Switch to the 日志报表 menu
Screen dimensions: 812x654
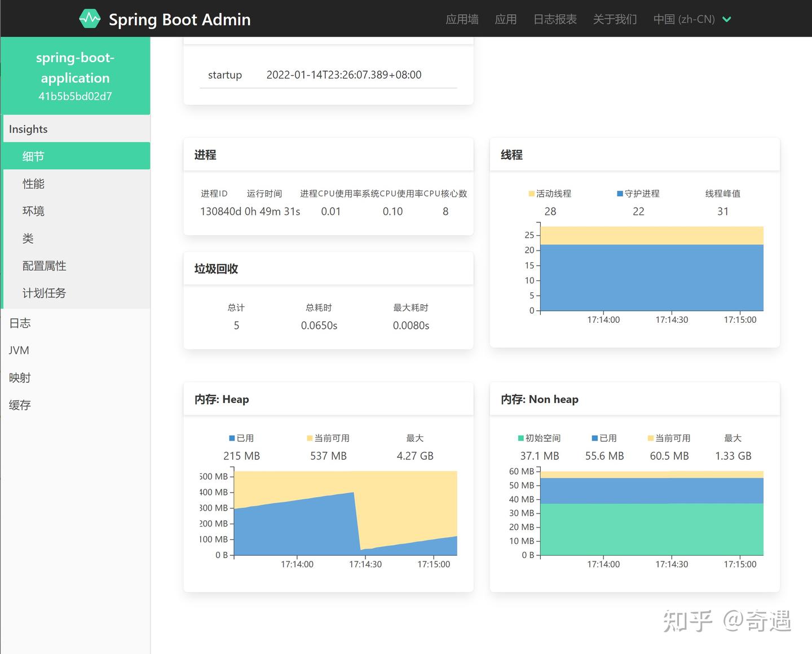coord(555,19)
